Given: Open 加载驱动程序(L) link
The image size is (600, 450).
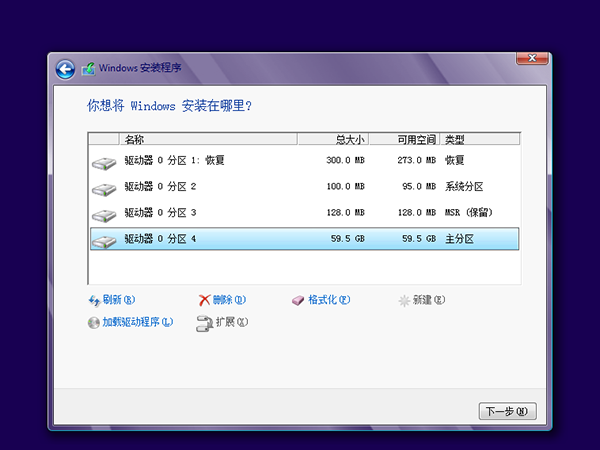Looking at the screenshot, I should tap(137, 322).
